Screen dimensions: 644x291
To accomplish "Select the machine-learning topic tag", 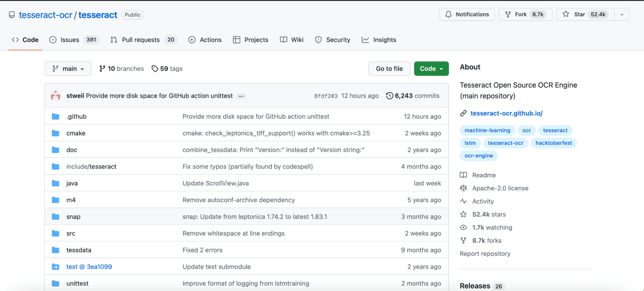I will [x=487, y=130].
